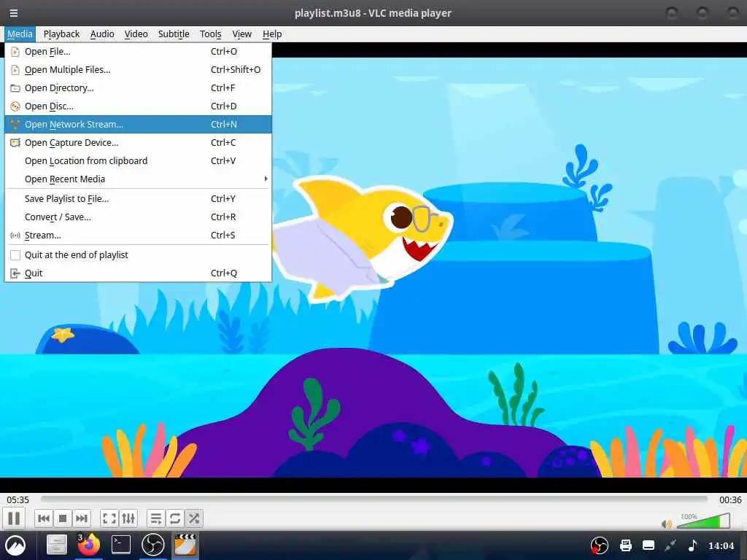The width and height of the screenshot is (747, 560).
Task: Choose Open Directory... entry
Action: tap(138, 88)
